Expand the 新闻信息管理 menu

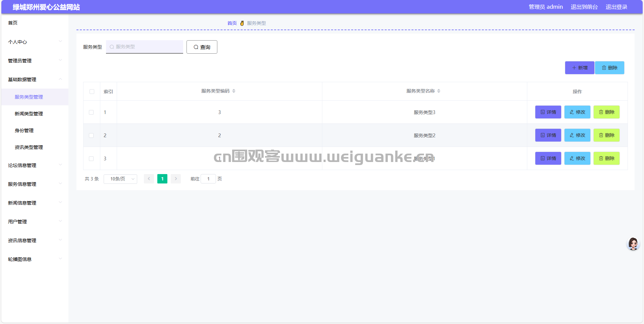[35, 203]
